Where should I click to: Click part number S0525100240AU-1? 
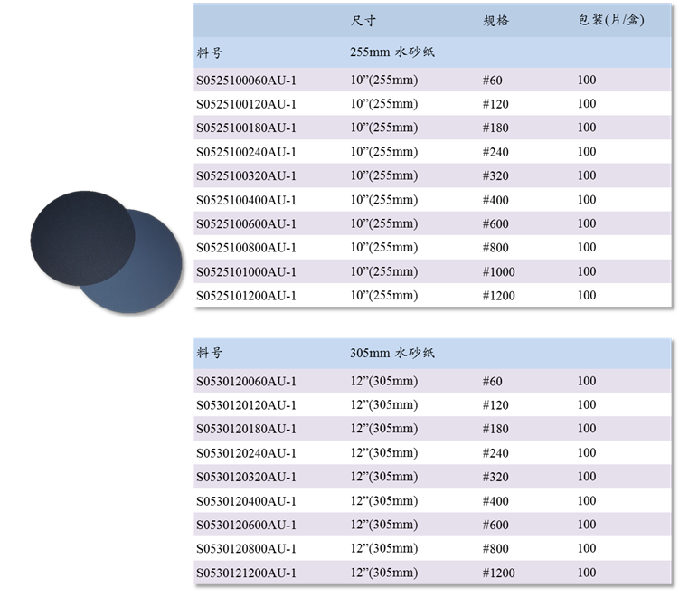point(246,152)
